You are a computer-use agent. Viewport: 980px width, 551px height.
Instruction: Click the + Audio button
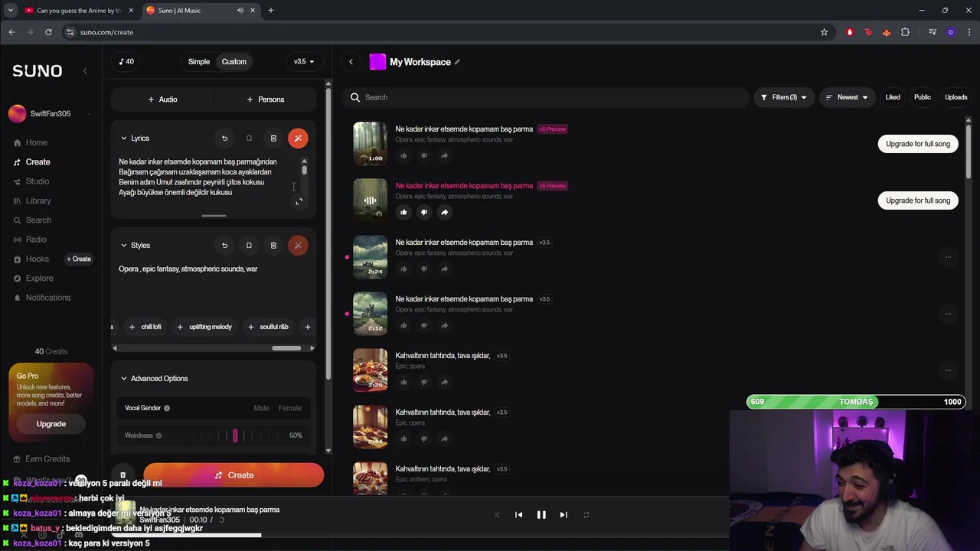click(x=162, y=99)
